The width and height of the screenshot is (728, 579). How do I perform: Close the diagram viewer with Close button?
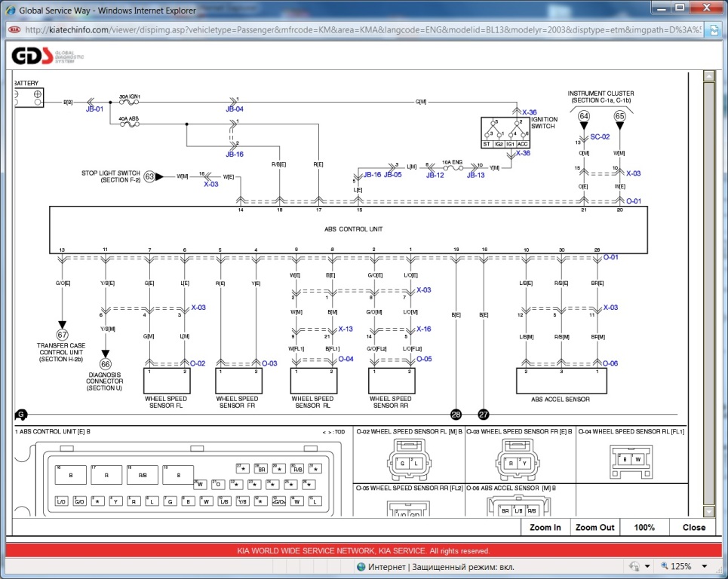point(693,528)
